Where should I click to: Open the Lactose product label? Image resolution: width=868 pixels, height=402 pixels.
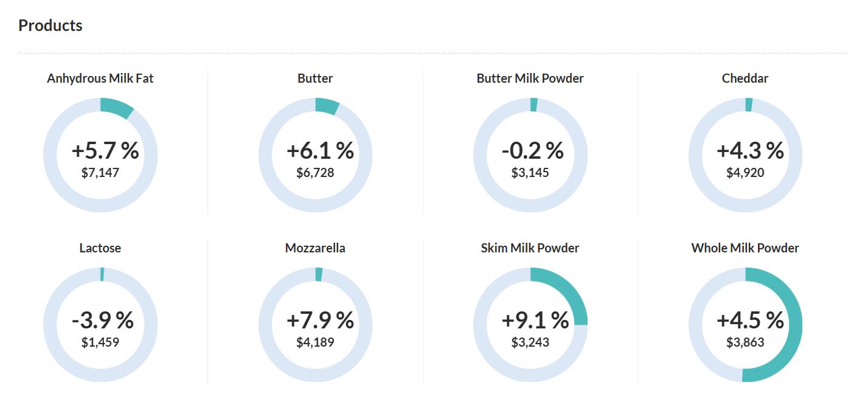(x=100, y=248)
